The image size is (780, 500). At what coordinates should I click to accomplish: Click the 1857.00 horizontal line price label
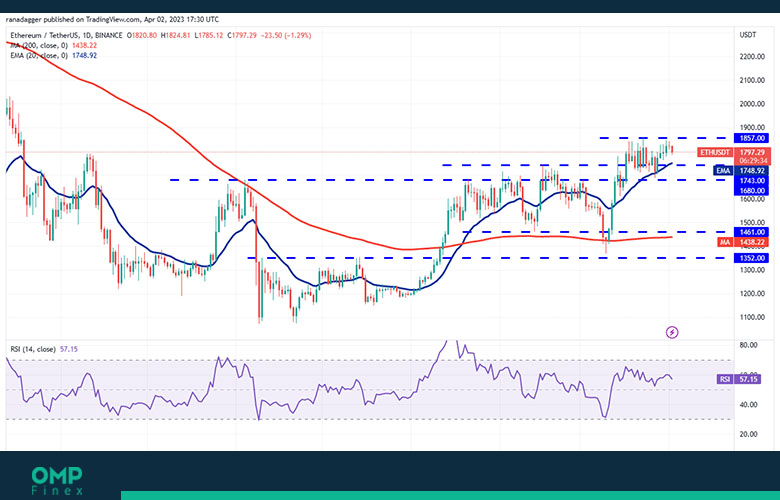[x=752, y=138]
